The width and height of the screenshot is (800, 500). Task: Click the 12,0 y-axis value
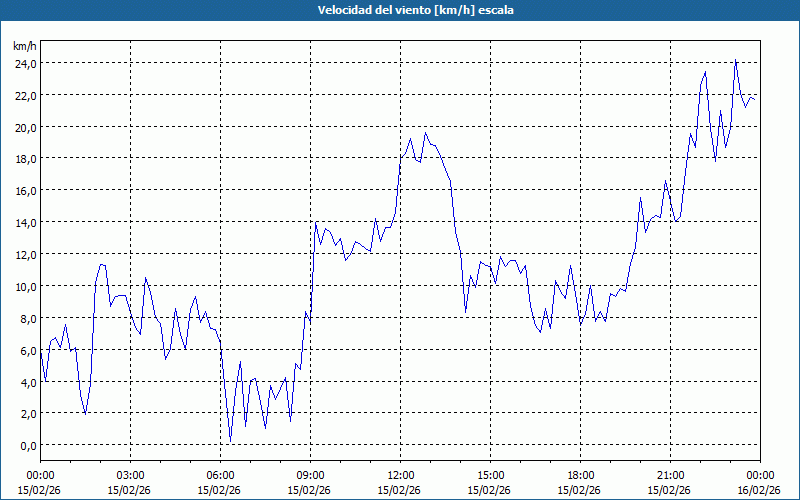26,255
